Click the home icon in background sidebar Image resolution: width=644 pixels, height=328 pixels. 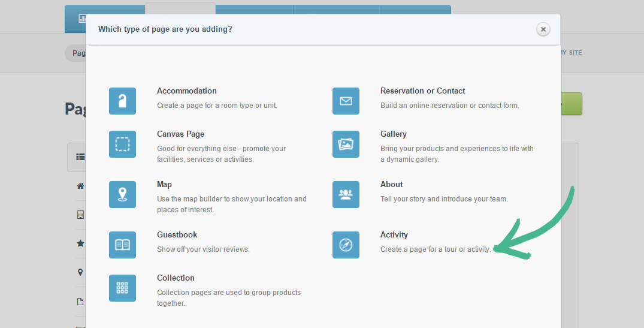pyautogui.click(x=80, y=186)
